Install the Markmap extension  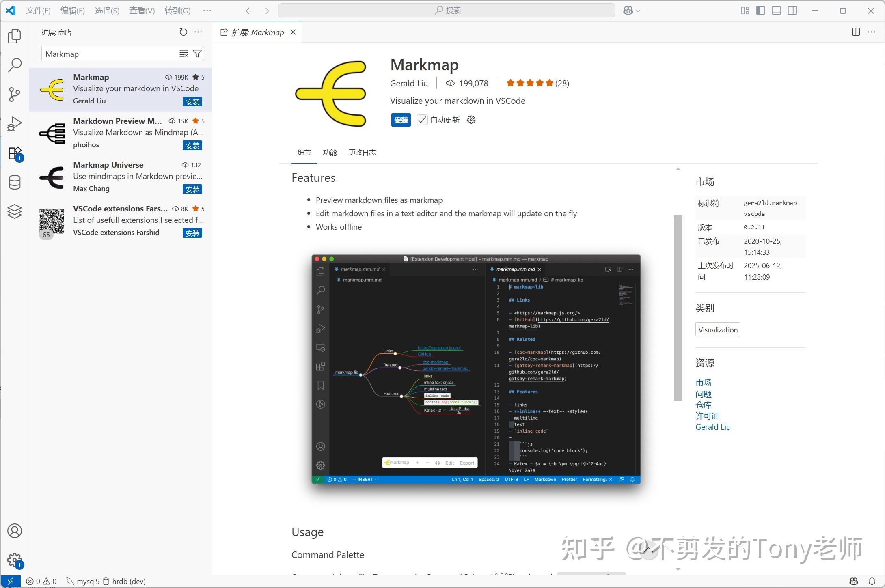pyautogui.click(x=401, y=120)
